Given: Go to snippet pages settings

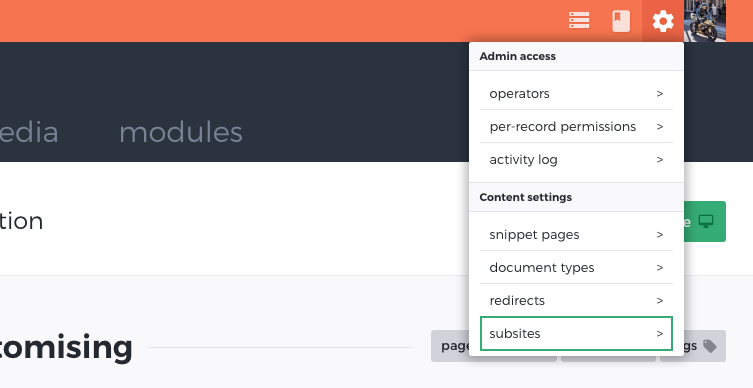Looking at the screenshot, I should 576,235.
